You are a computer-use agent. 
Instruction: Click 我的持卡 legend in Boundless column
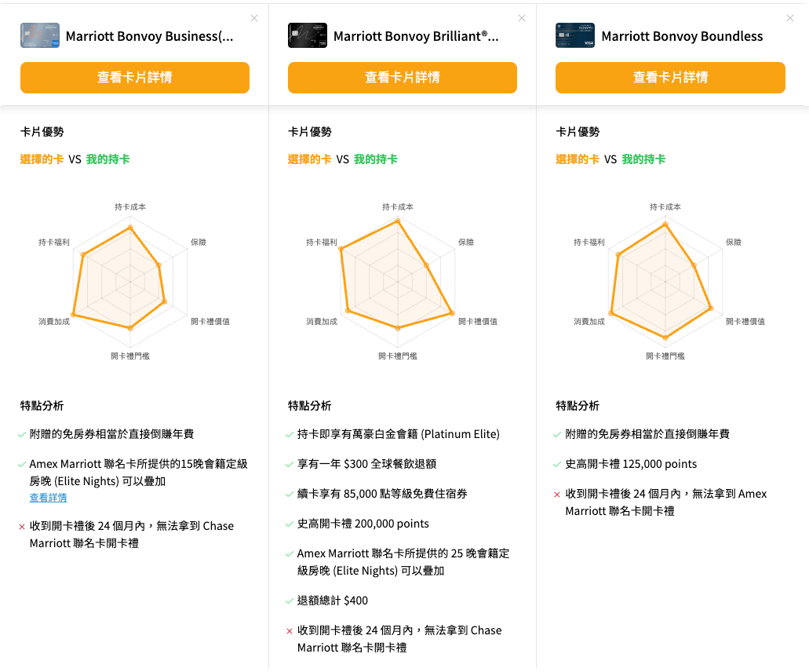coord(643,159)
